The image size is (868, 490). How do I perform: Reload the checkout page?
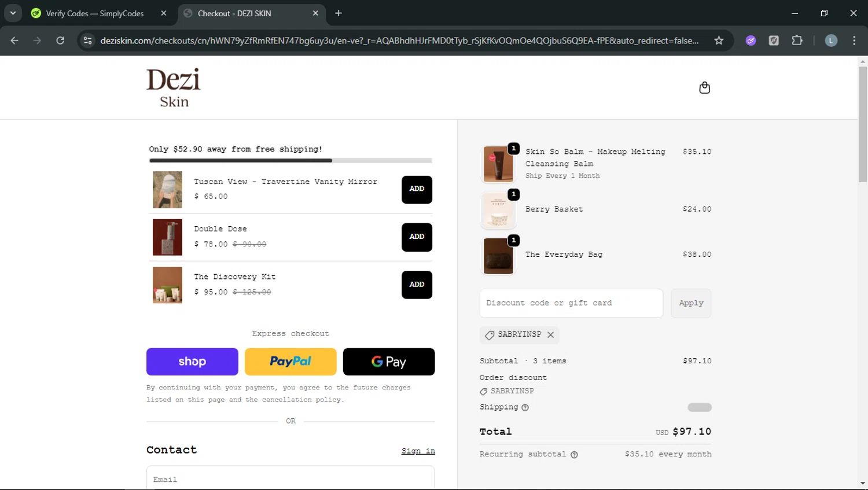(x=60, y=40)
